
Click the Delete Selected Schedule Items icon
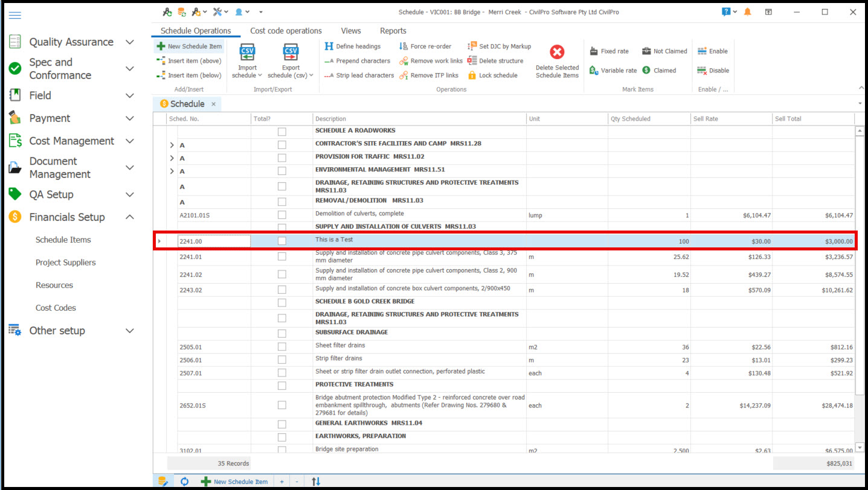coord(557,52)
